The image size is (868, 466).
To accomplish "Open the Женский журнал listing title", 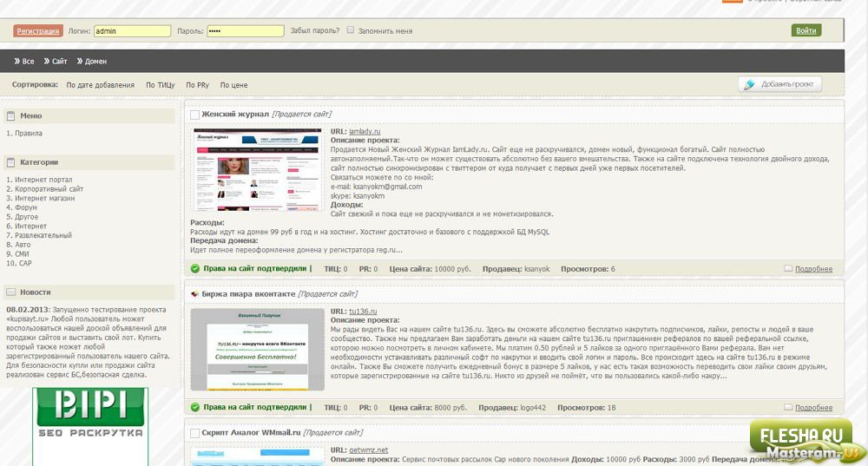I will (235, 114).
